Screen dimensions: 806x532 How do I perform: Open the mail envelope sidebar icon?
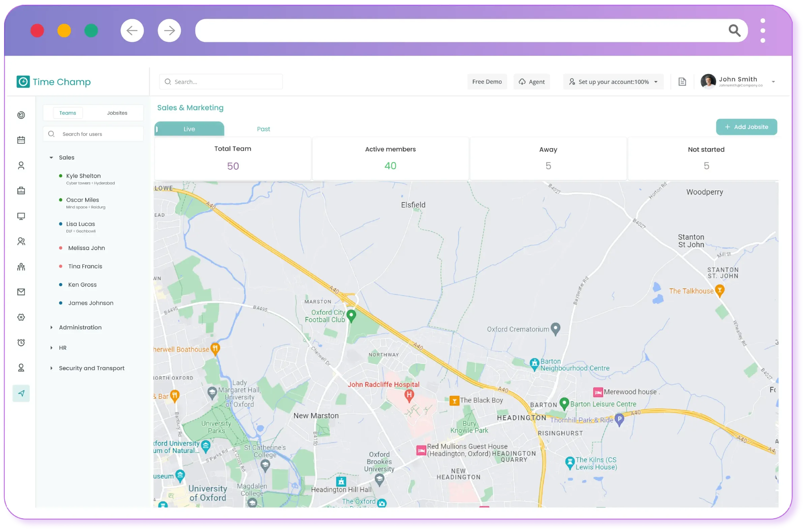(x=21, y=292)
